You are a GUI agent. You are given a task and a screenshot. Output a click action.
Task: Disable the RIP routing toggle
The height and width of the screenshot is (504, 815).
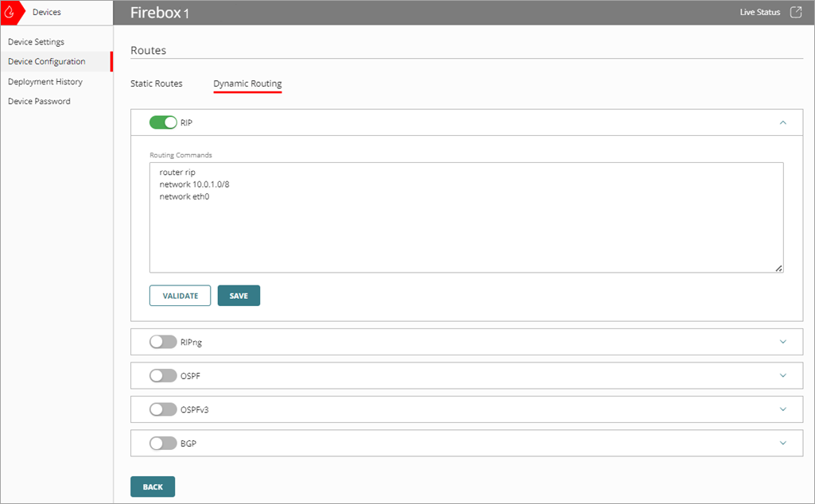tap(164, 122)
